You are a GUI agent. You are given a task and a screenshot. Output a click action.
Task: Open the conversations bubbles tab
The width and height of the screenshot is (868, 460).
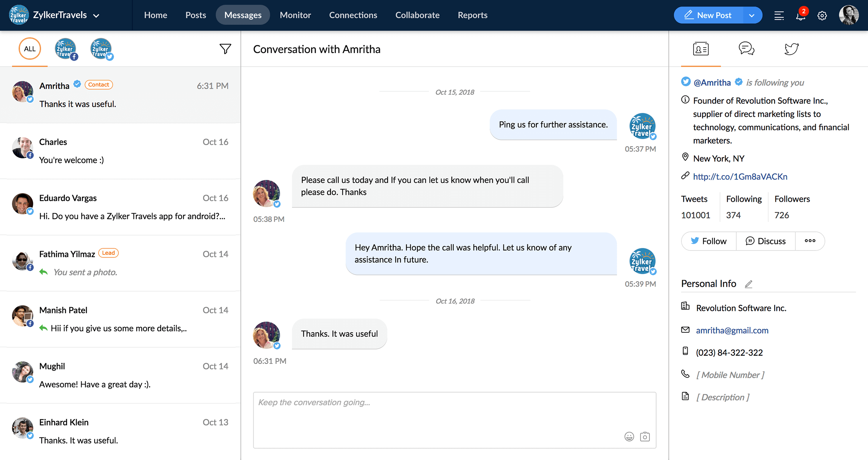click(746, 49)
